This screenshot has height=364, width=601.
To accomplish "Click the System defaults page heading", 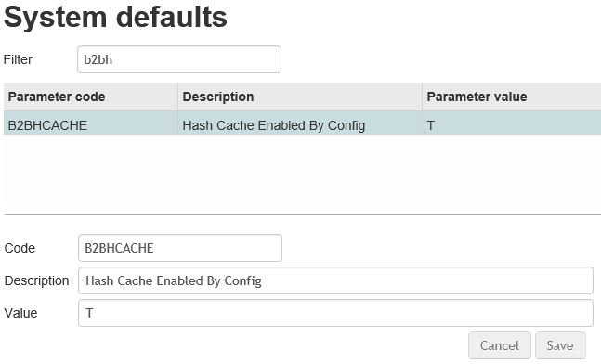I will (x=115, y=18).
